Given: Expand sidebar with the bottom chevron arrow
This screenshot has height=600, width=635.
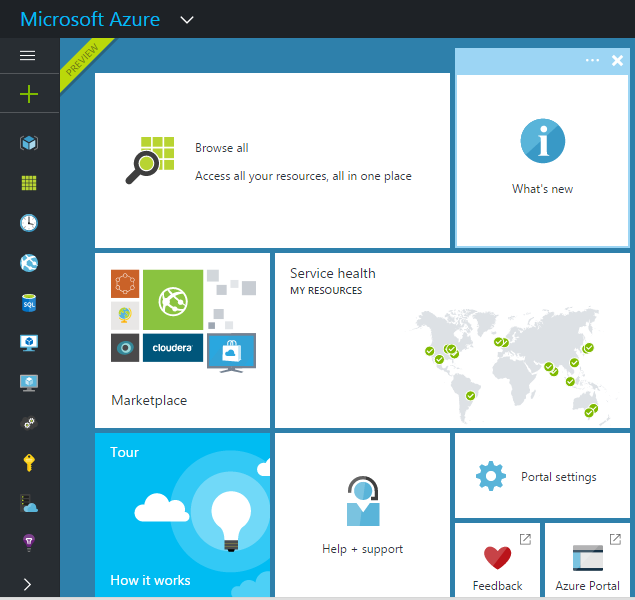Looking at the screenshot, I should pyautogui.click(x=27, y=584).
